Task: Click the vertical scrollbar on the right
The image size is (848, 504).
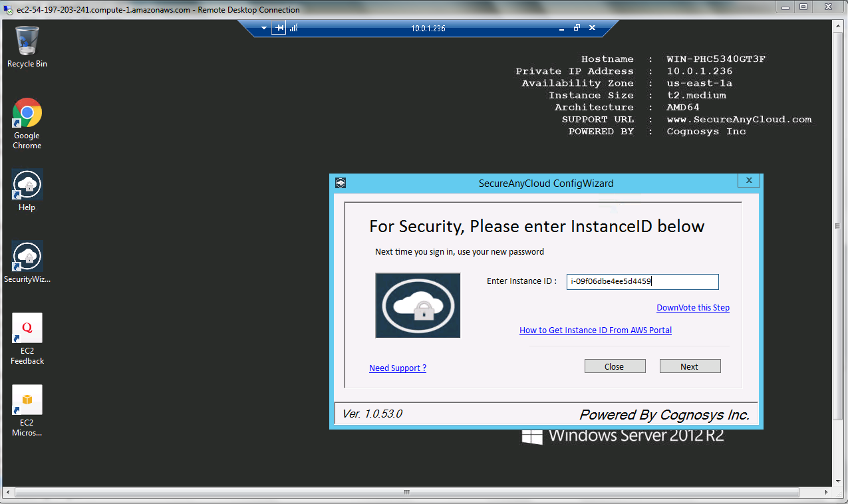Action: coord(837,226)
